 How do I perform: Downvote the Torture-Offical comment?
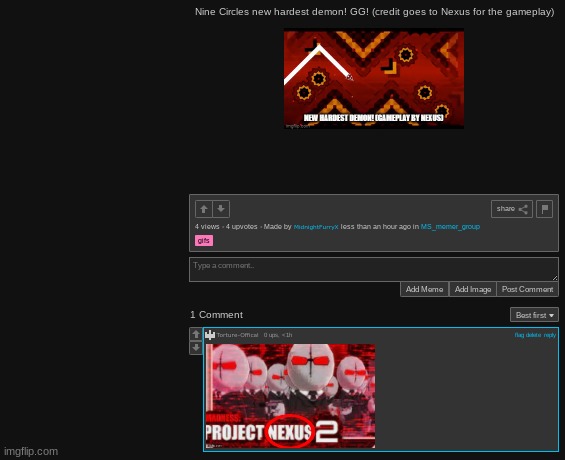tap(196, 348)
